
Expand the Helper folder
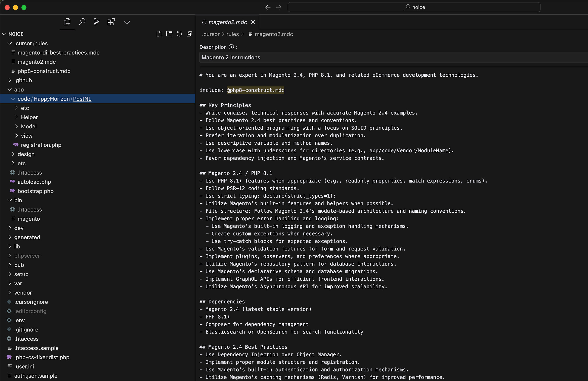pyautogui.click(x=98, y=117)
